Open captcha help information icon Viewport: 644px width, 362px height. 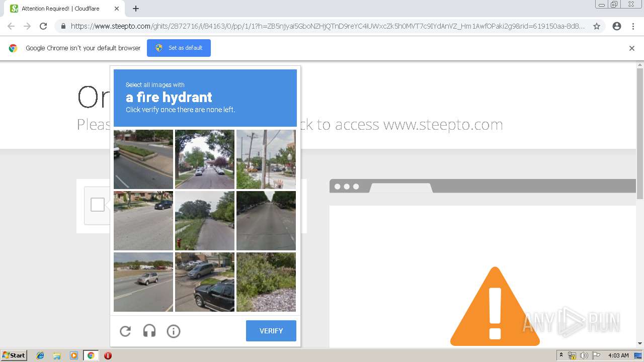174,331
